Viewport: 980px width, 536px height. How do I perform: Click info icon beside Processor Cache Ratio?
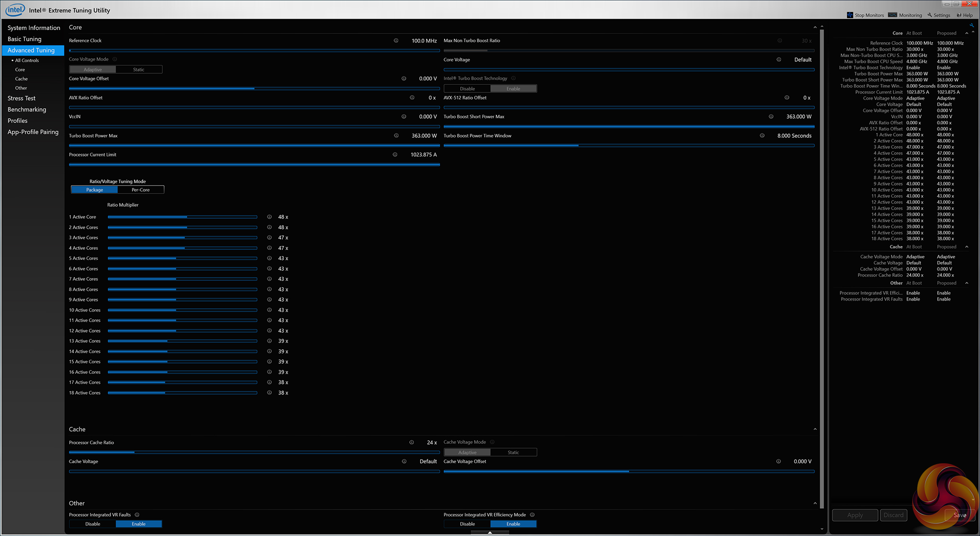[x=412, y=442]
